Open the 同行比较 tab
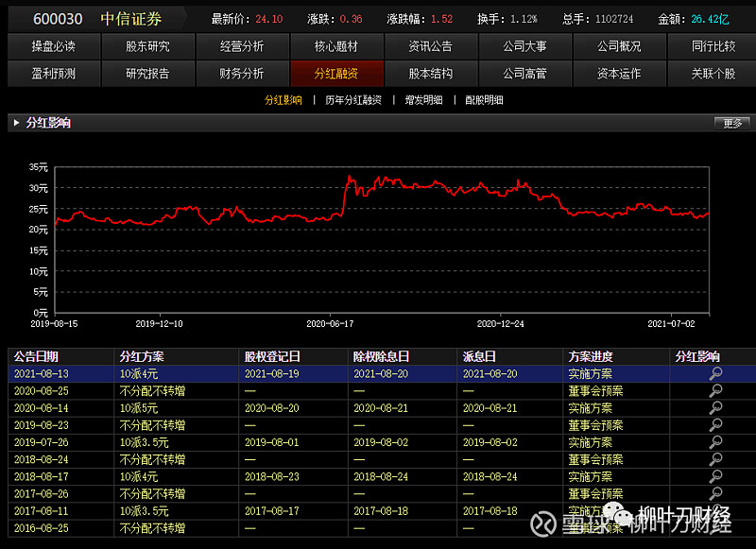 coord(713,46)
